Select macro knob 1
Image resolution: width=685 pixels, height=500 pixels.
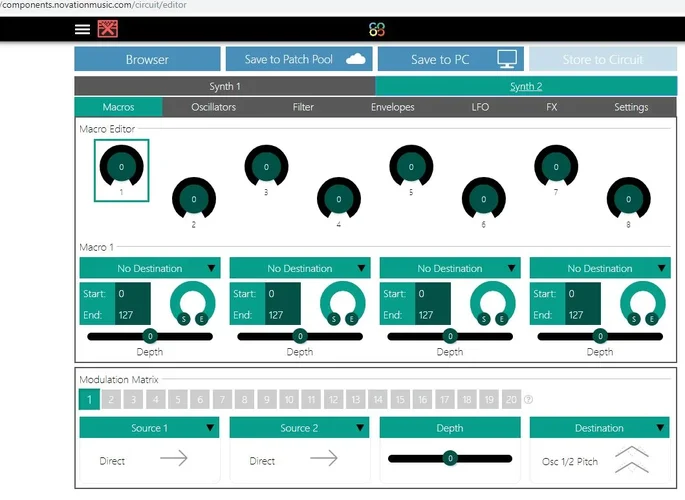[121, 166]
